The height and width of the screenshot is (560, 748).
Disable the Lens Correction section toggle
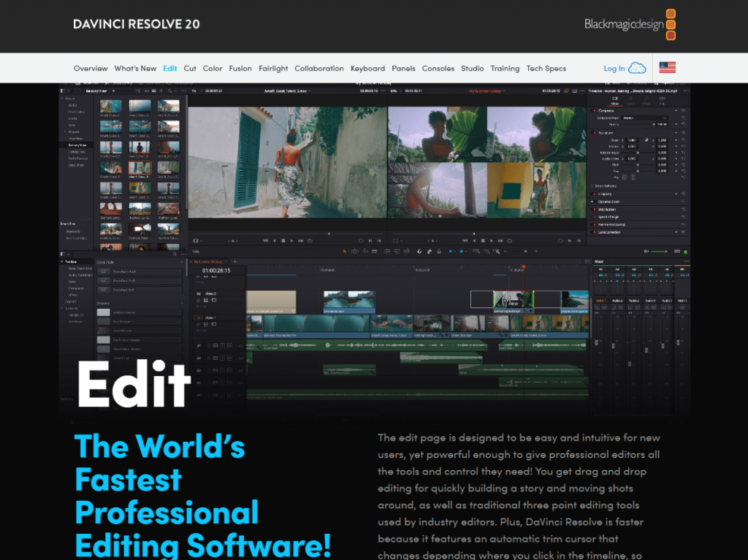click(593, 232)
